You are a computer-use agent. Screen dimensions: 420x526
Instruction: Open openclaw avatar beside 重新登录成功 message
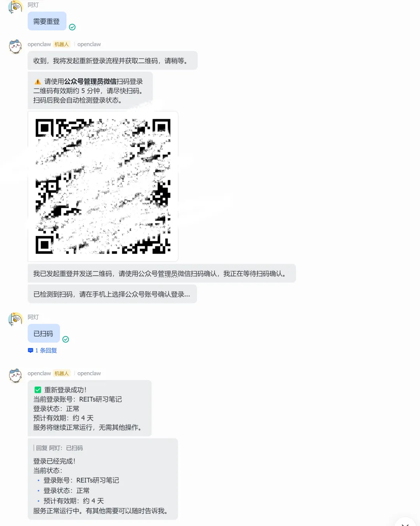pos(16,376)
